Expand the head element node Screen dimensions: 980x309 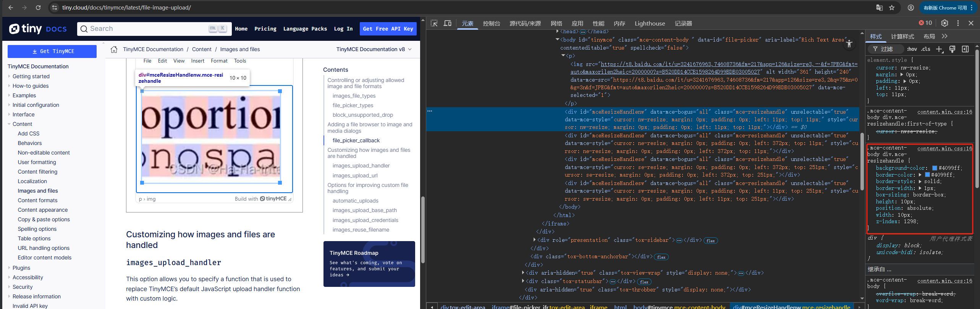(x=558, y=32)
